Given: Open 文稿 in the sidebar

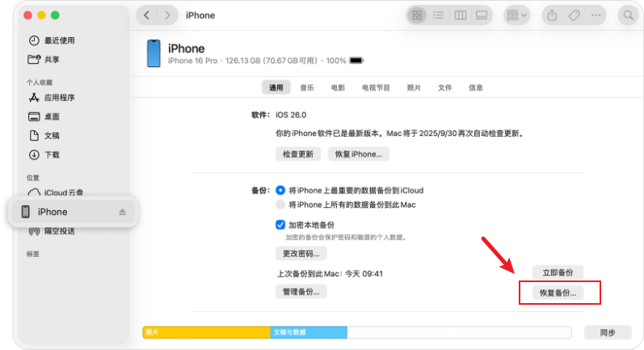Looking at the screenshot, I should pyautogui.click(x=44, y=136).
